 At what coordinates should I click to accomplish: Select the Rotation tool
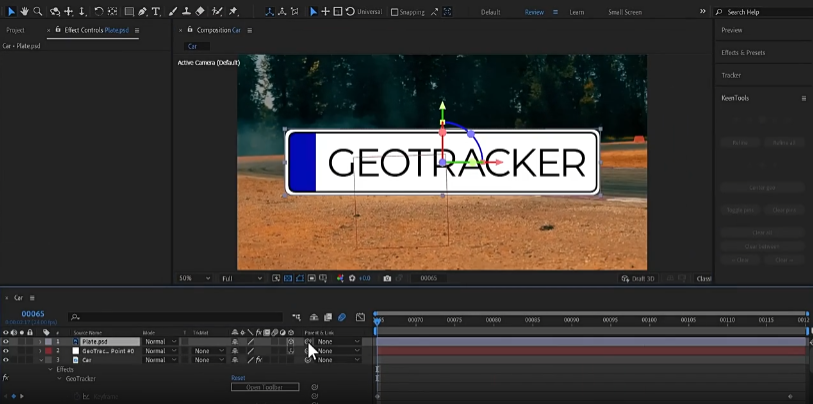coord(99,11)
